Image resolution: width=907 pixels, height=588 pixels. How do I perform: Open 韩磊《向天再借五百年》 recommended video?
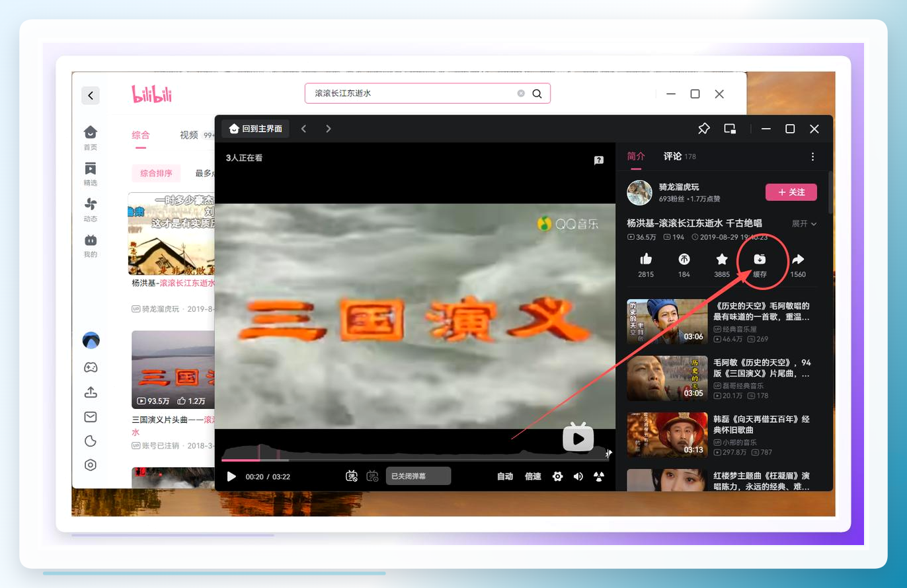click(x=722, y=435)
